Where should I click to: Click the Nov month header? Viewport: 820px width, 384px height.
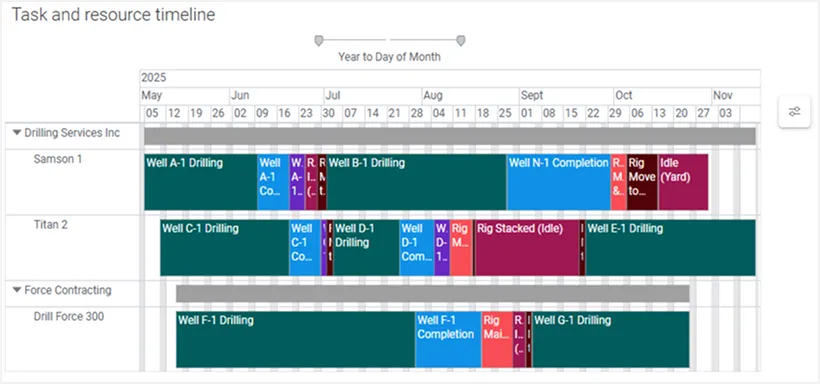[x=736, y=96]
